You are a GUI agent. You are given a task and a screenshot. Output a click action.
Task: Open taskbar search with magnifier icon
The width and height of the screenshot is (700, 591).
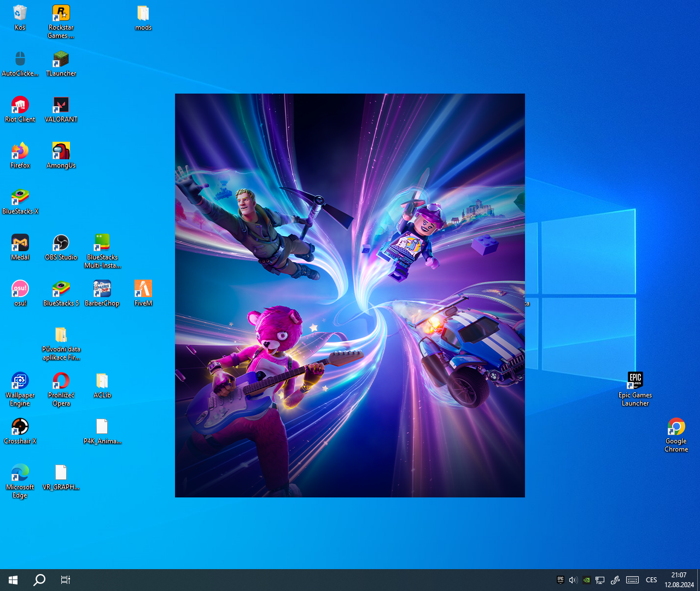(39, 580)
